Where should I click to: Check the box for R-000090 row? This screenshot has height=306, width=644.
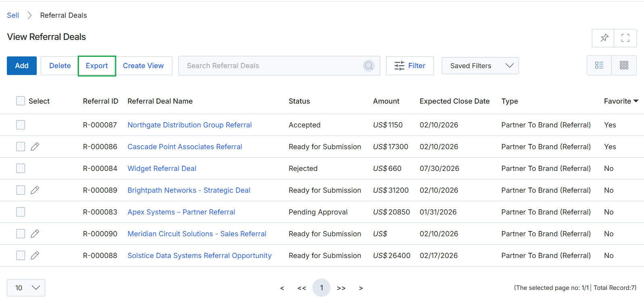tap(21, 234)
